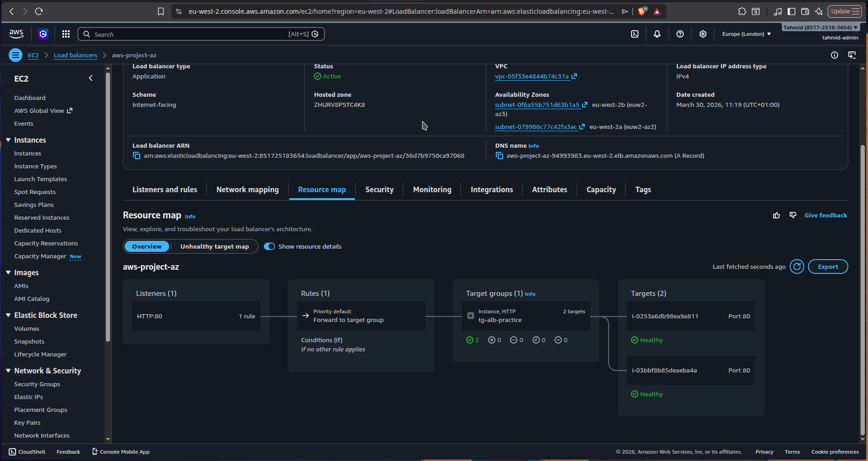Open the browser Update menu
Image resolution: width=868 pixels, height=461 pixels.
tap(845, 11)
